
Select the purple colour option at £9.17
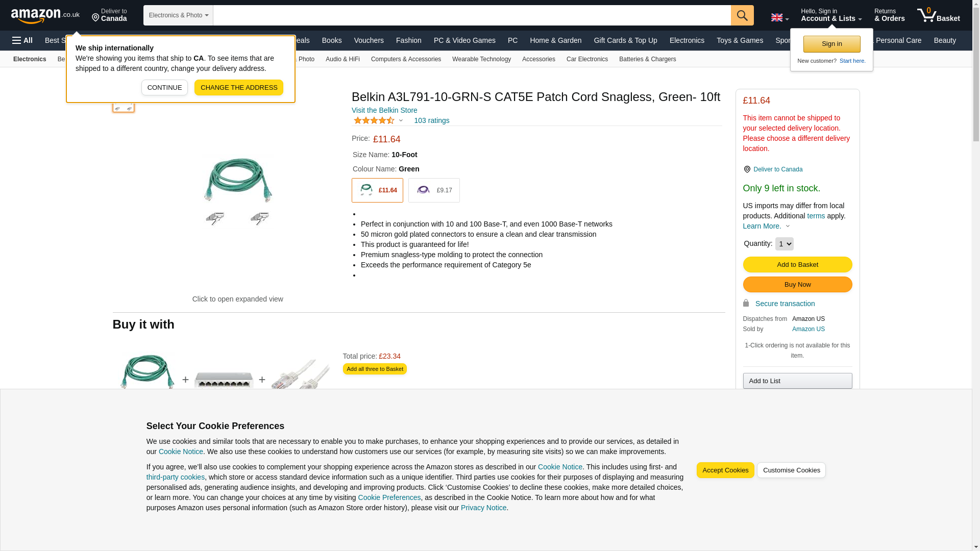coord(434,190)
